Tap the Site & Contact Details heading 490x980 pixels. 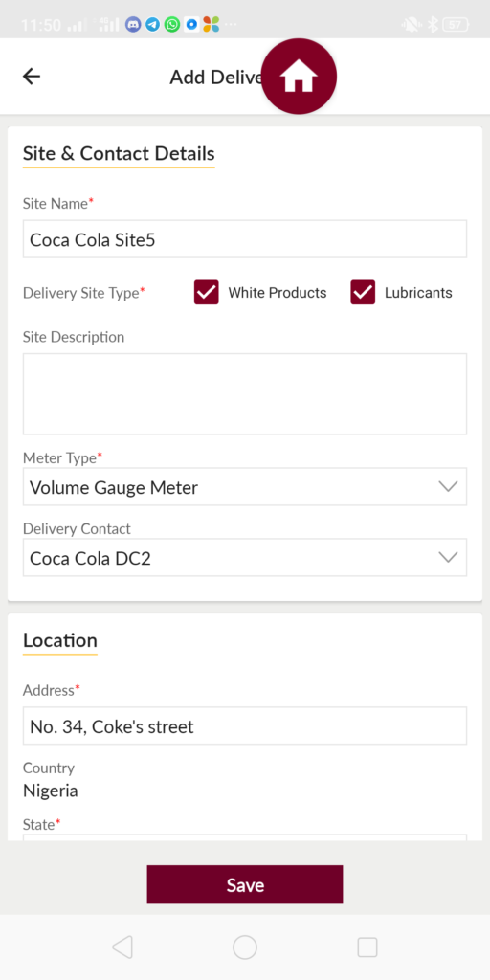(x=119, y=154)
